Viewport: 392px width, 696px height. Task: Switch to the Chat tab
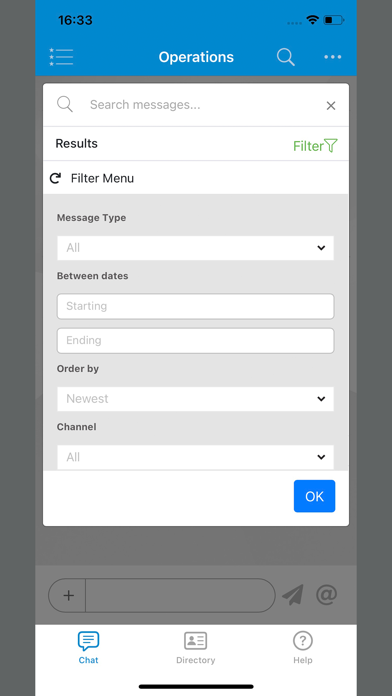point(88,648)
